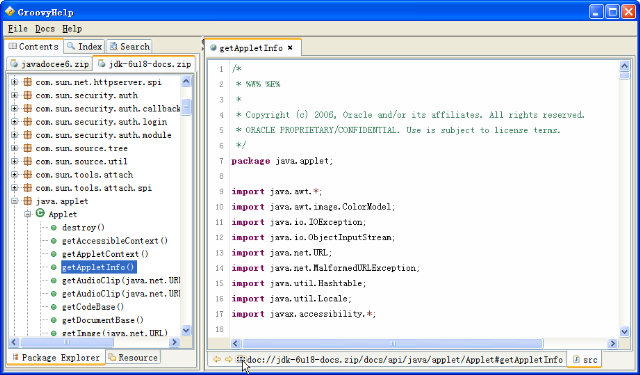This screenshot has width=640, height=375.
Task: Click the forward arrow in the address bar
Action: pyautogui.click(x=229, y=359)
